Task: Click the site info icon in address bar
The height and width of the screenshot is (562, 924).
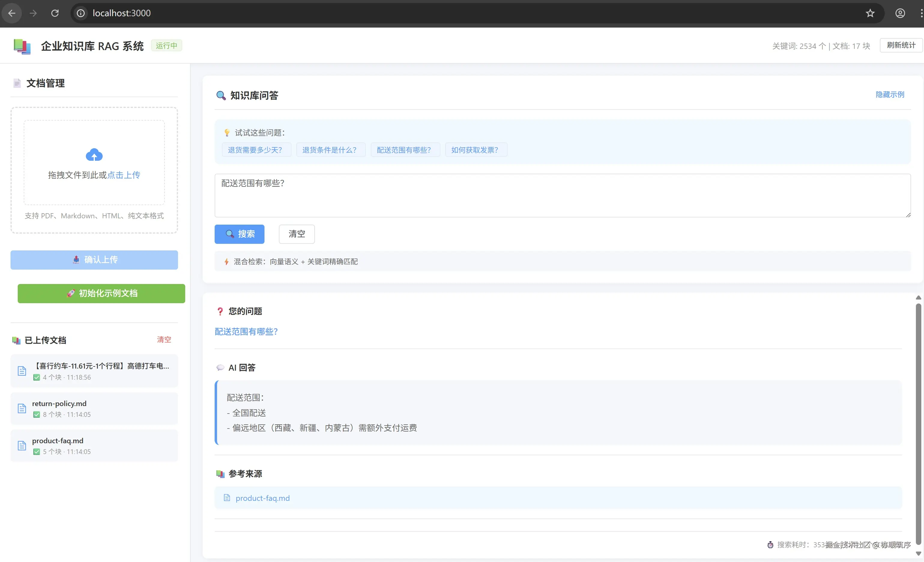Action: pos(81,13)
